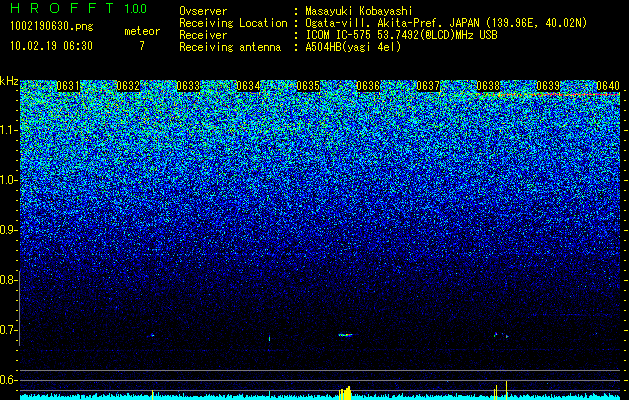Click observer name Masayuki Kobayashi

pyautogui.click(x=359, y=11)
